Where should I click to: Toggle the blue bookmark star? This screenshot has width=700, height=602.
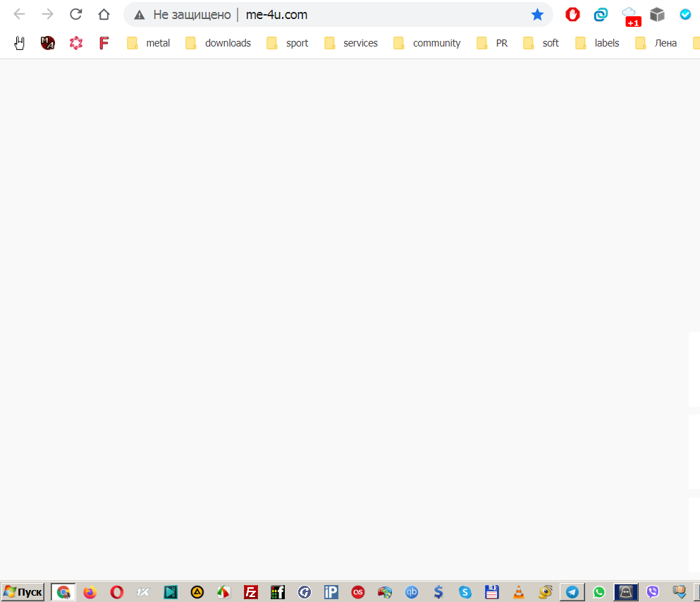pyautogui.click(x=537, y=15)
